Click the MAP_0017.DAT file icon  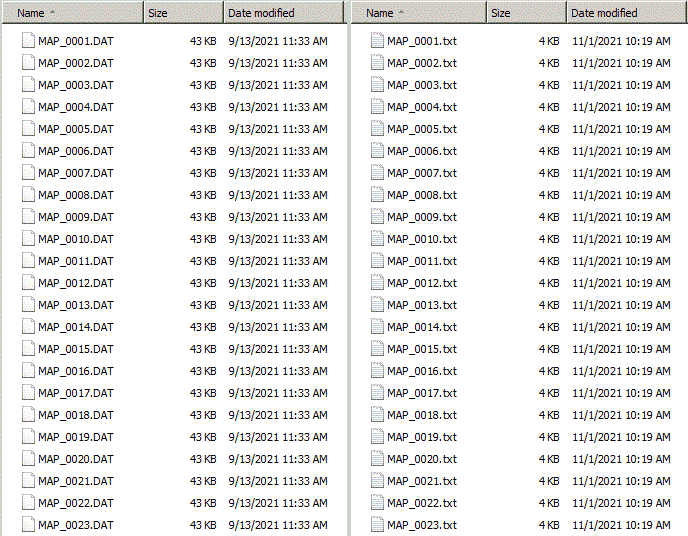pyautogui.click(x=28, y=393)
